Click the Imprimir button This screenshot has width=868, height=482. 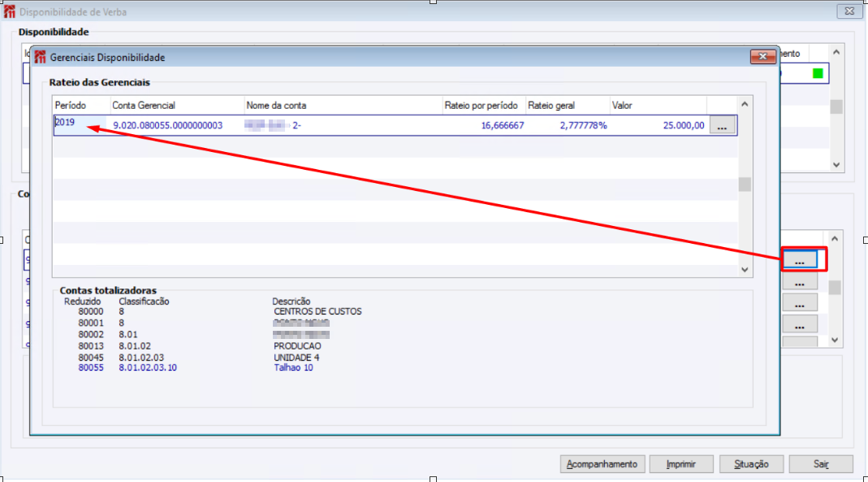click(681, 464)
